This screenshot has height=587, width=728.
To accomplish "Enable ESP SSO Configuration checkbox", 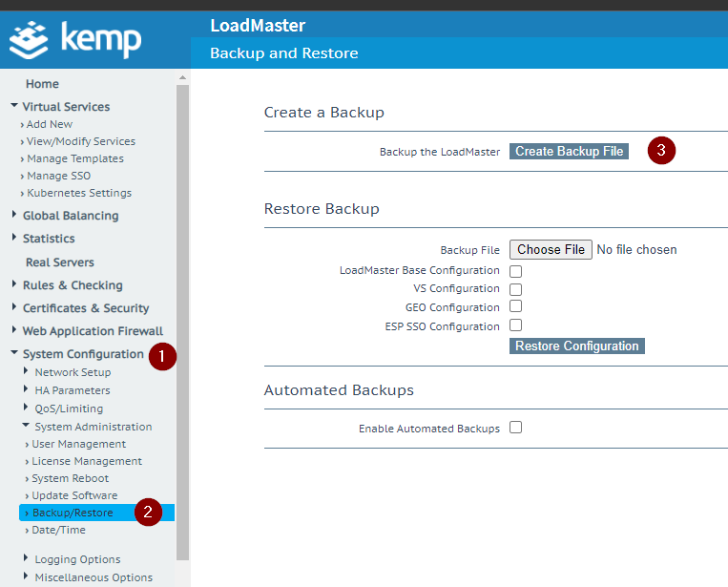I will [515, 325].
